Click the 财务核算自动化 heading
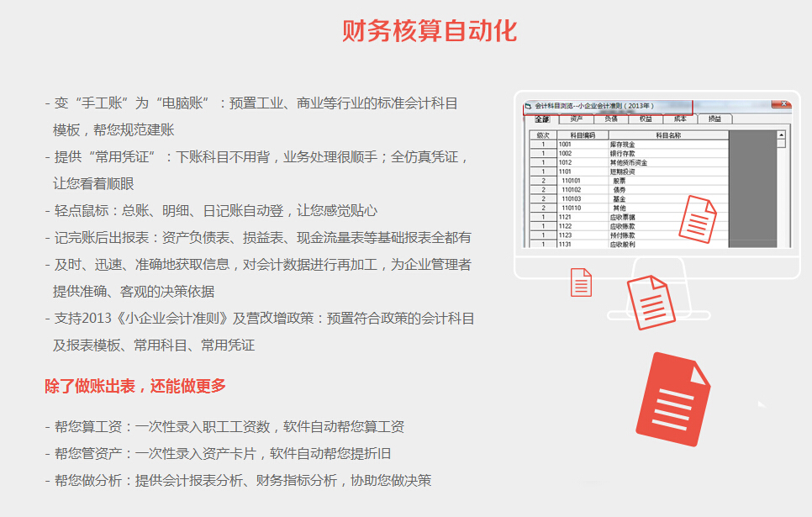The image size is (812, 517). (430, 30)
